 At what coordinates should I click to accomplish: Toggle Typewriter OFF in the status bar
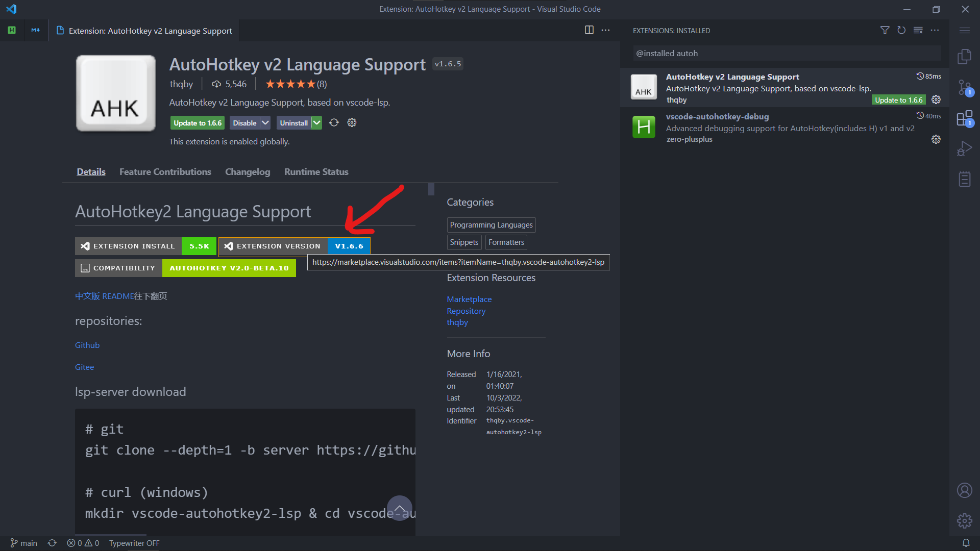(x=134, y=543)
